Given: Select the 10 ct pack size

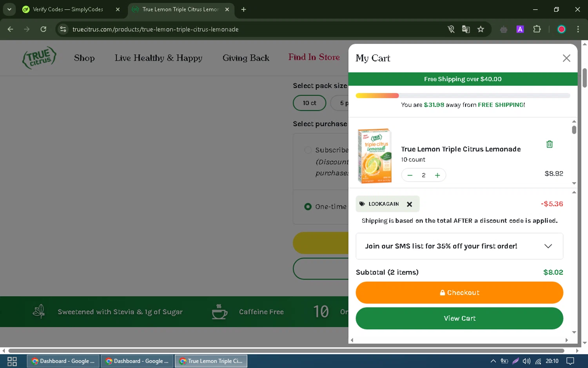Looking at the screenshot, I should (x=310, y=103).
